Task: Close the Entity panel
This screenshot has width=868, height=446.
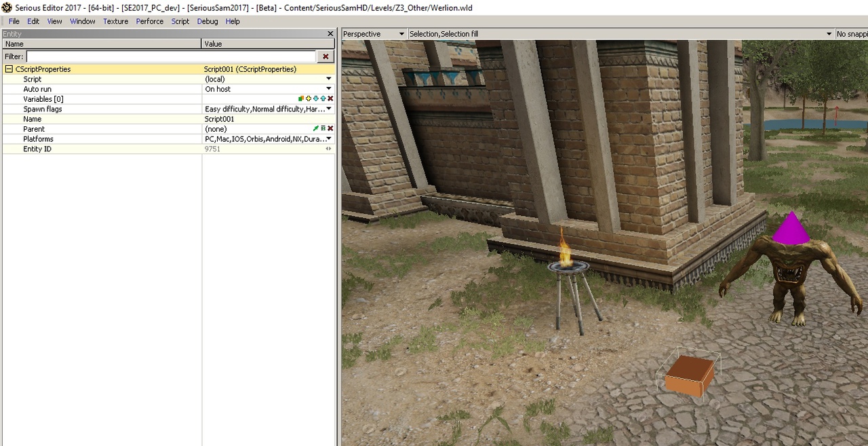Action: [x=330, y=34]
